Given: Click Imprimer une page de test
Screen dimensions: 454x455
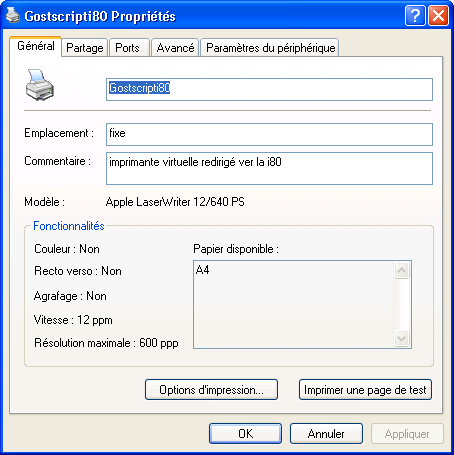Looking at the screenshot, I should click(365, 389).
